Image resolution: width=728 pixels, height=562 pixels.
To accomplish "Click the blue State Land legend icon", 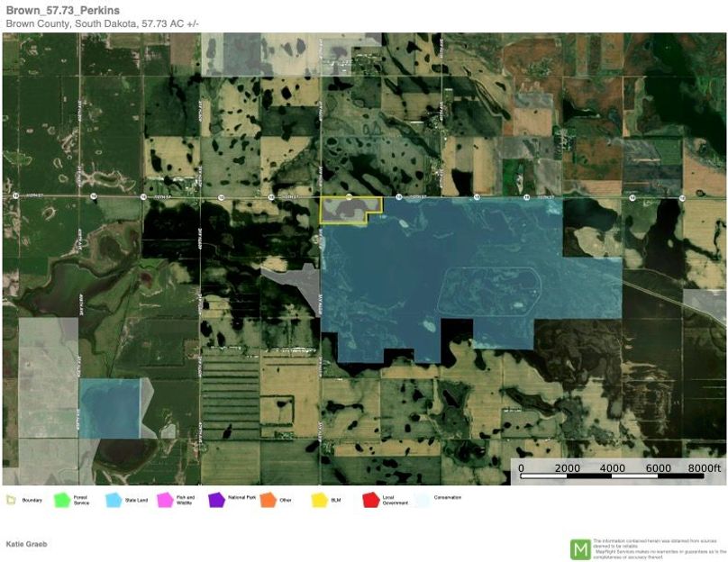I will click(114, 499).
